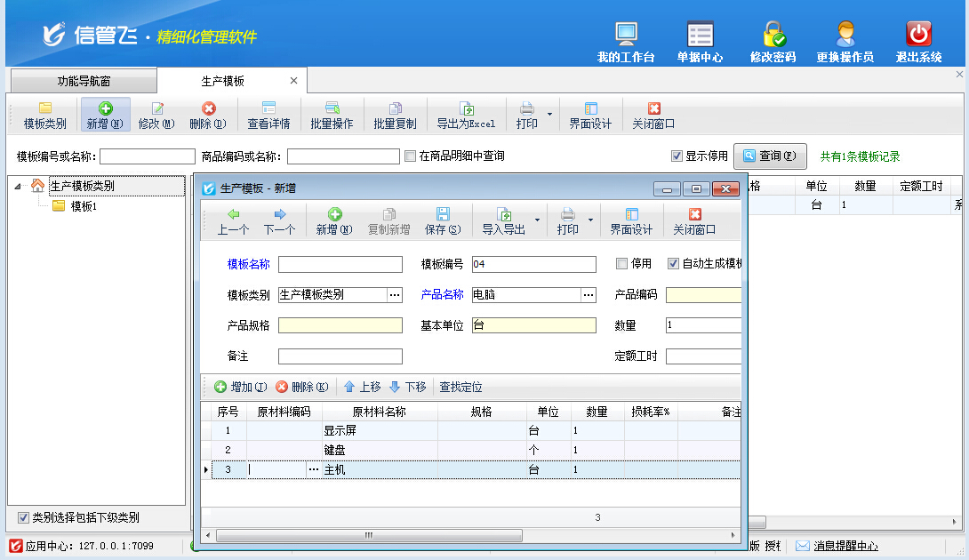
Task: Toggle 停用 checkbox in dialog
Action: (622, 264)
